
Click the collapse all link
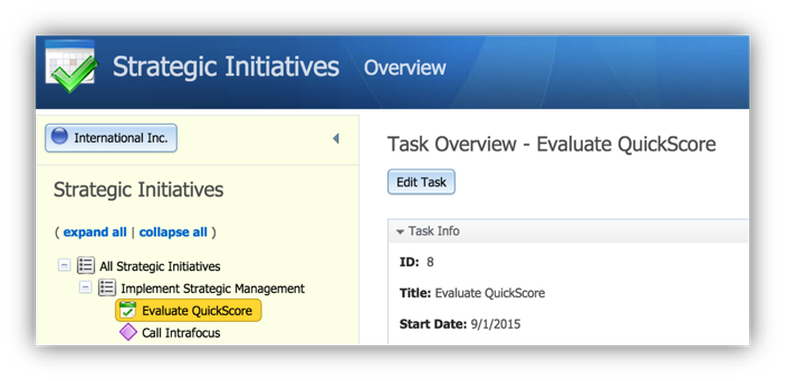tap(173, 232)
